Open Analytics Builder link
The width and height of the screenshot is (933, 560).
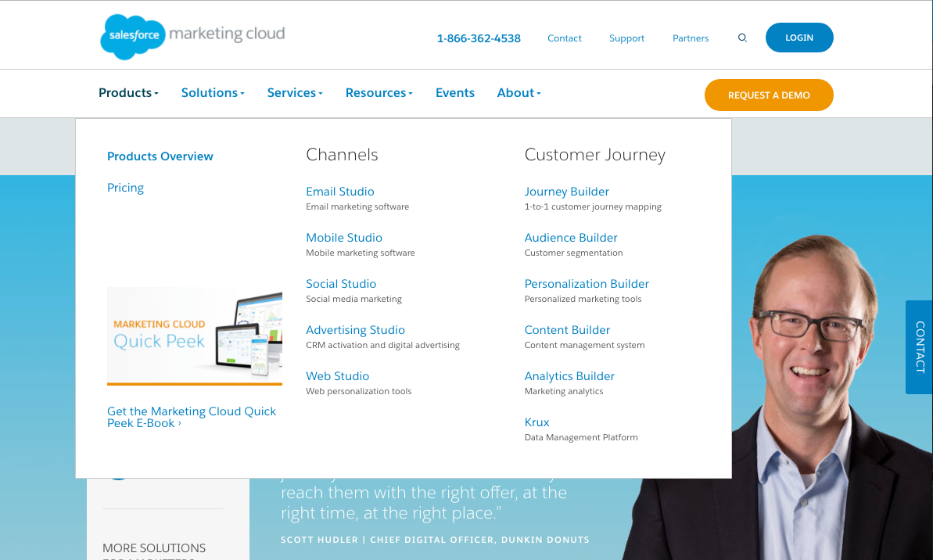coord(569,376)
